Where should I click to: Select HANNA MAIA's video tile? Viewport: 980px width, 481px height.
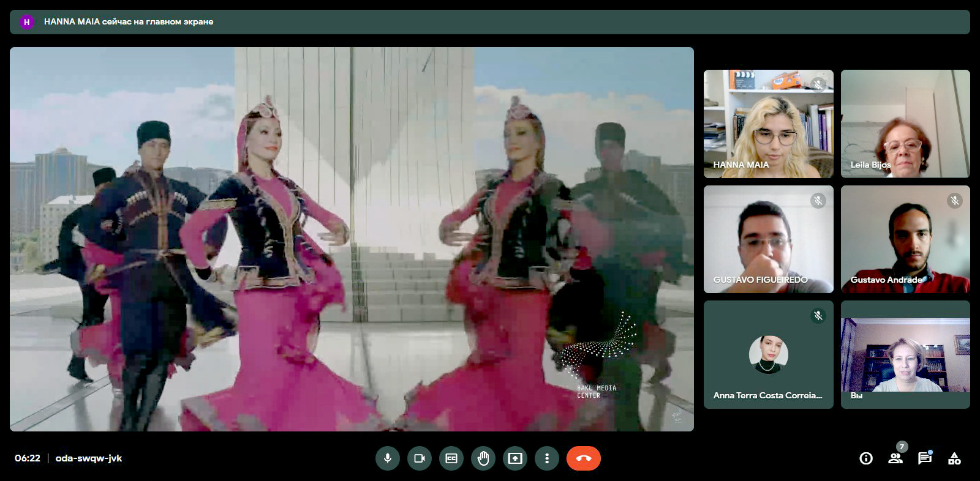(x=768, y=124)
